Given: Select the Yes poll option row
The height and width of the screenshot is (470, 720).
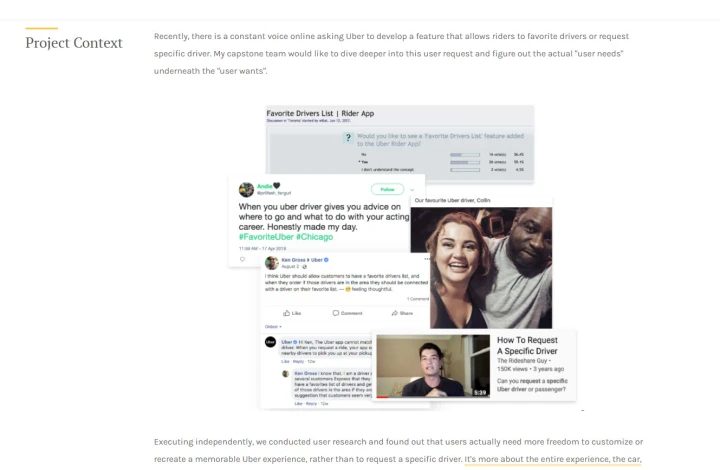Looking at the screenshot, I should point(441,162).
